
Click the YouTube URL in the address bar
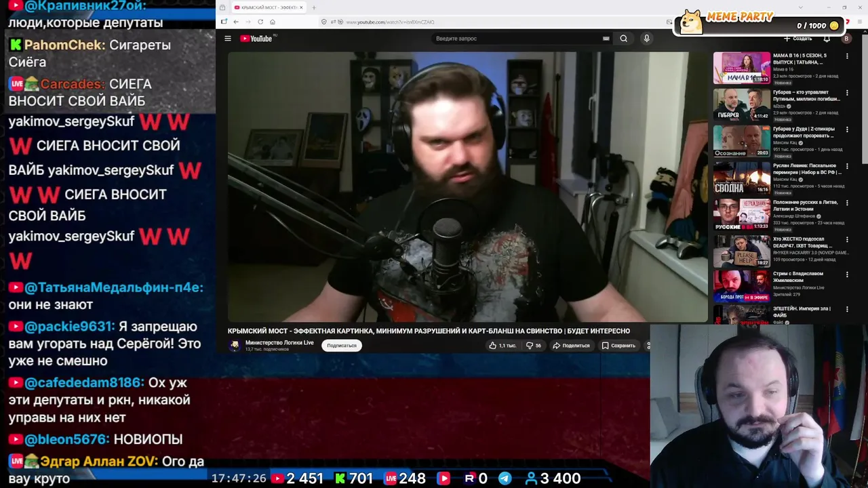pos(390,22)
